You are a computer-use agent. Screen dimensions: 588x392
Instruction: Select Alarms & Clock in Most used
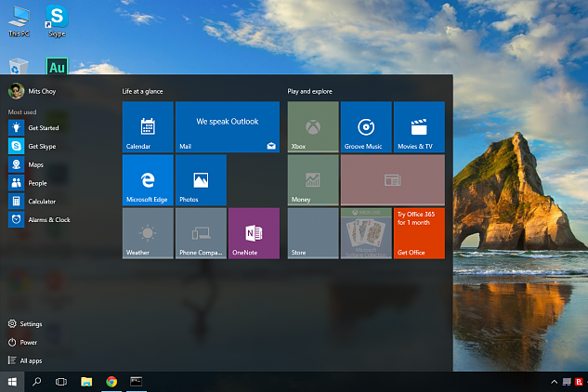pyautogui.click(x=48, y=220)
